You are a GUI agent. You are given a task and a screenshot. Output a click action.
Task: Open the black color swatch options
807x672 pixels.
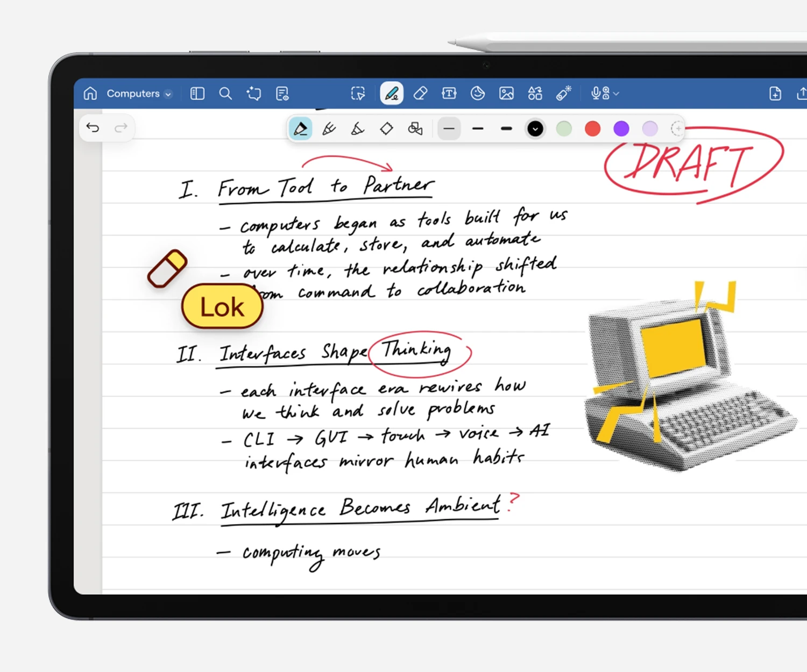point(535,129)
